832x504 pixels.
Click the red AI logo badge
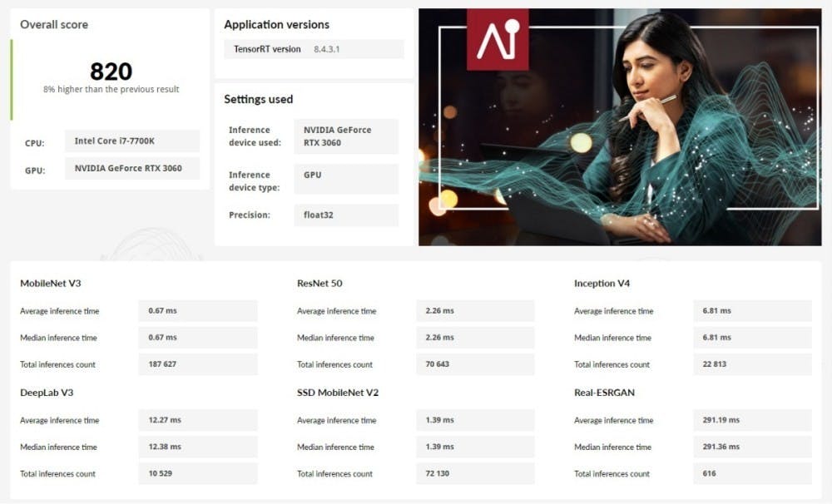(498, 39)
